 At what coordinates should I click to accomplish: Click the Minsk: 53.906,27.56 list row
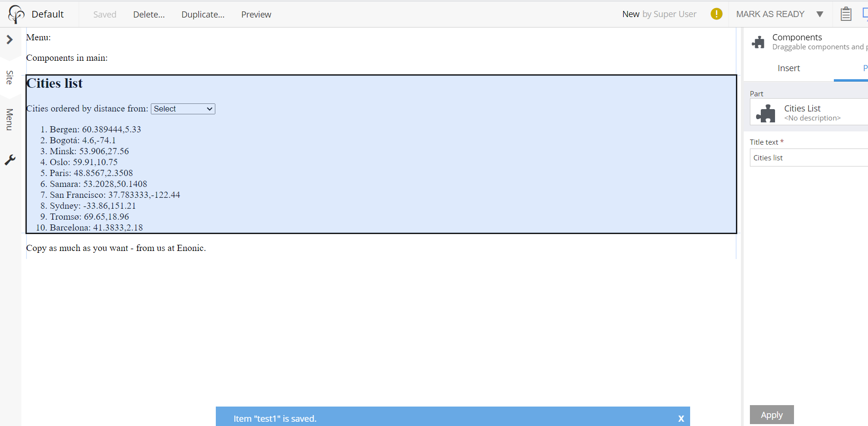(x=89, y=151)
